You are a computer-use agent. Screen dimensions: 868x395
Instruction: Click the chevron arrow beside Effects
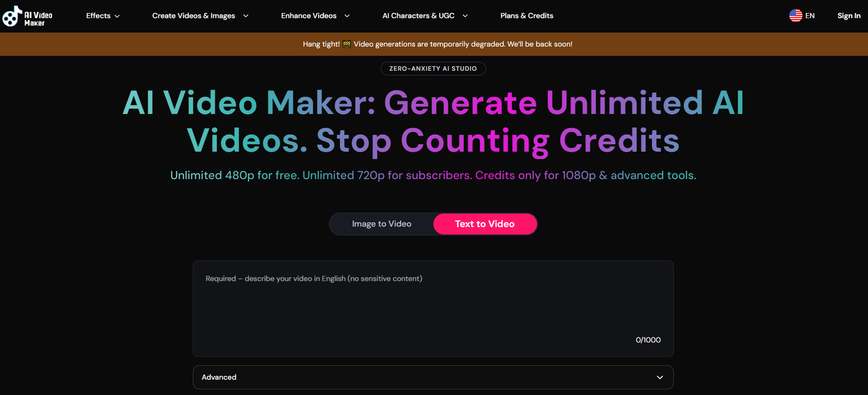click(x=117, y=16)
